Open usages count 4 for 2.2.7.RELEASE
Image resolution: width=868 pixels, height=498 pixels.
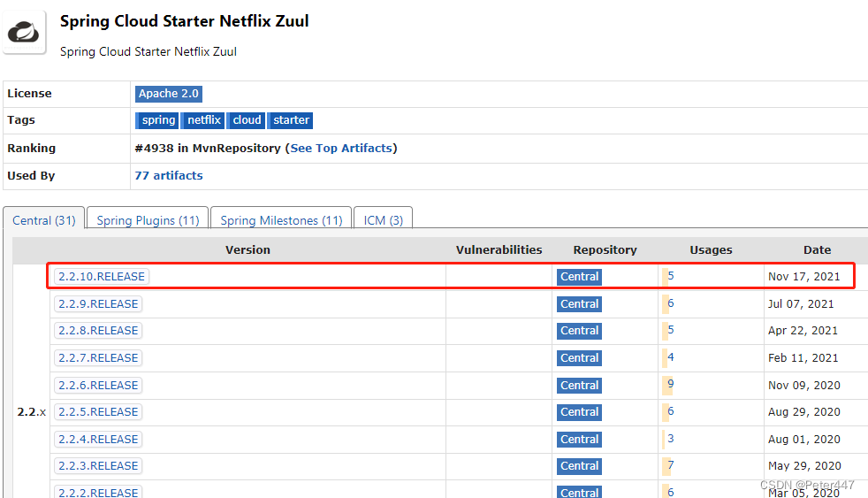click(670, 356)
